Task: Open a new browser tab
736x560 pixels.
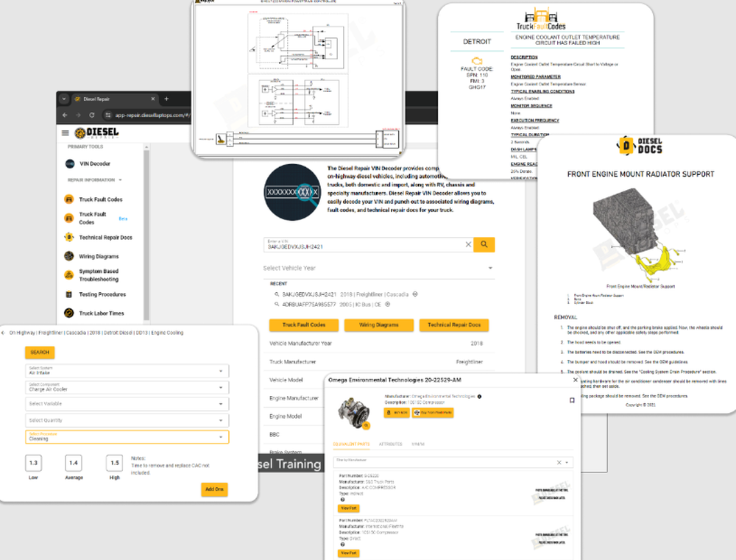Action: [166, 99]
